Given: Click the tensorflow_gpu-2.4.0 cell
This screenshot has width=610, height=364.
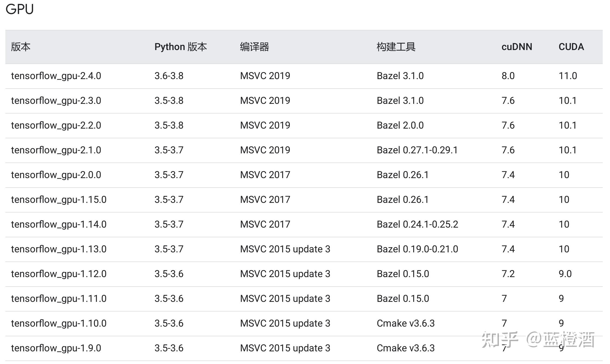Looking at the screenshot, I should [56, 76].
